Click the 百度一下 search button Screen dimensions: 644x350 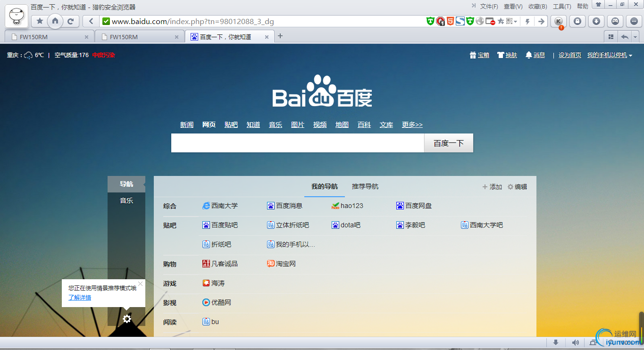click(x=449, y=143)
